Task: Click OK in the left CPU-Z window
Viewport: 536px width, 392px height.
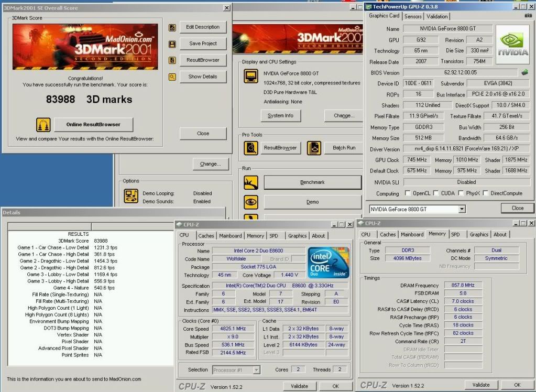Action: click(336, 386)
